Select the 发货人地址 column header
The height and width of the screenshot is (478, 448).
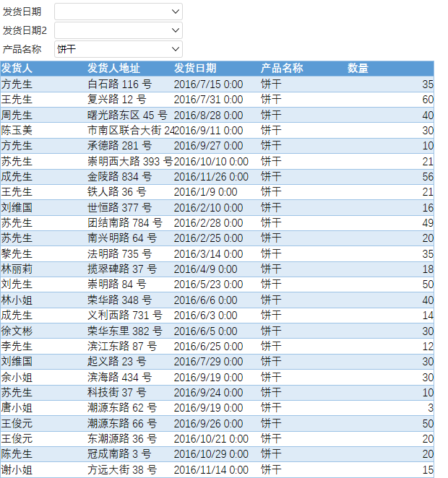pos(113,69)
